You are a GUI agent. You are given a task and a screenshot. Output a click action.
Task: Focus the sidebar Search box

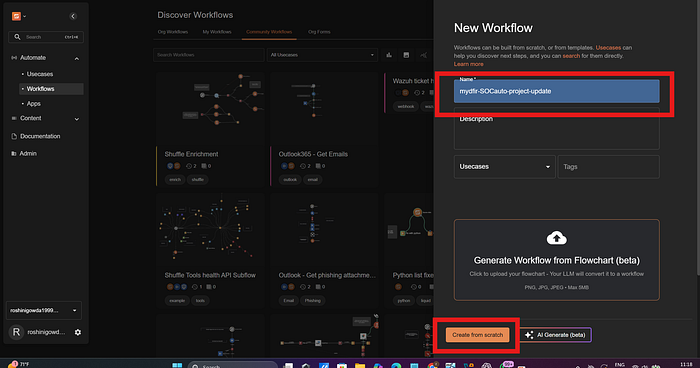point(46,37)
